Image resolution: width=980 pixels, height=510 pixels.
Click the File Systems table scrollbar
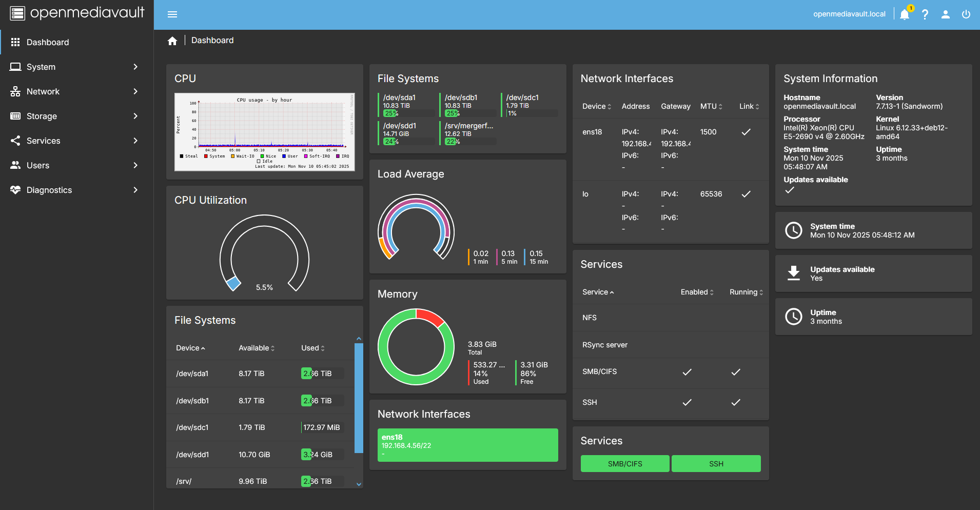[x=359, y=398]
